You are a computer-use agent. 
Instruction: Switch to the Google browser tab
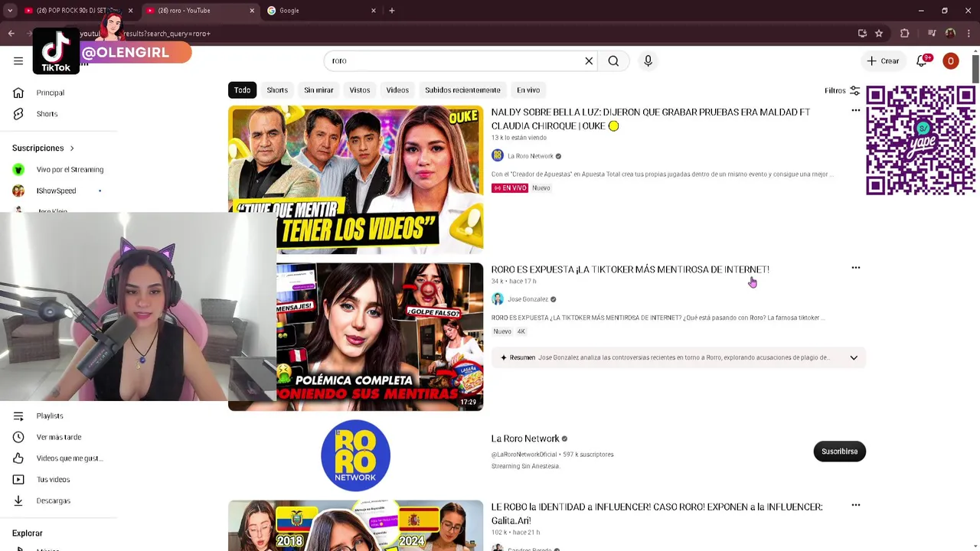[320, 11]
